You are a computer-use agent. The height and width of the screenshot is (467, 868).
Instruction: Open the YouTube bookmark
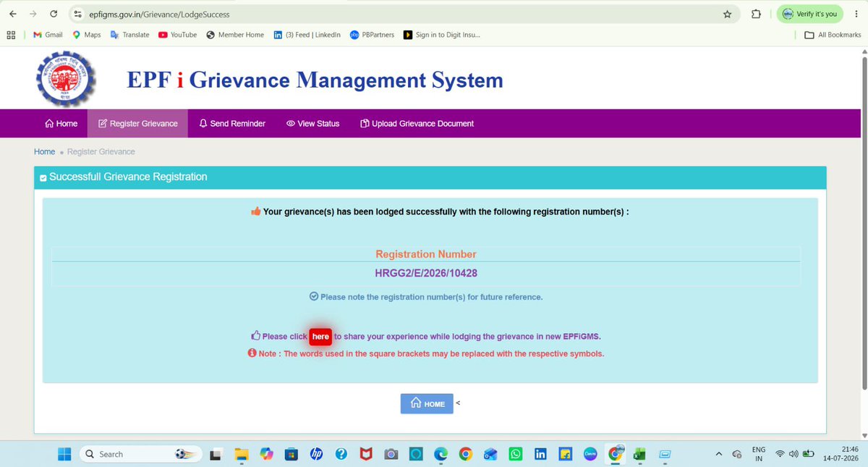[x=177, y=34]
